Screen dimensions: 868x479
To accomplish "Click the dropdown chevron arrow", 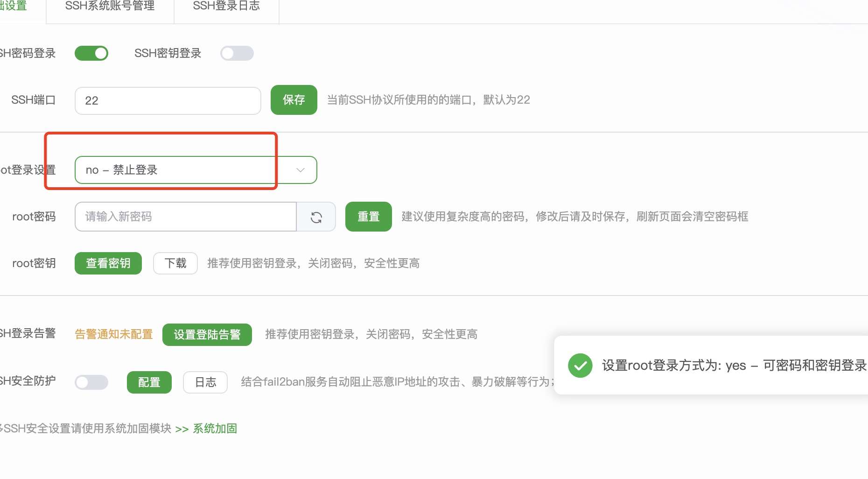I will pos(301,170).
